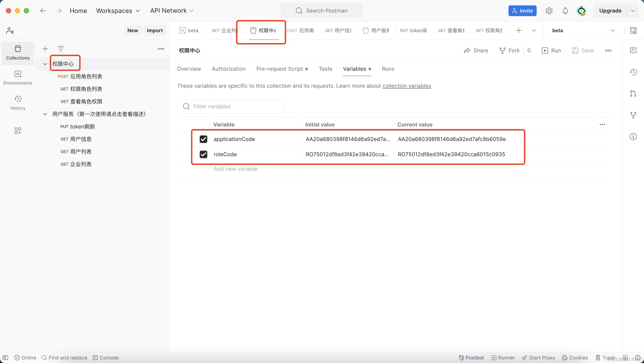Uncheck the roleCode variable checkbox
Viewport: 644px width, 363px height.
click(203, 154)
